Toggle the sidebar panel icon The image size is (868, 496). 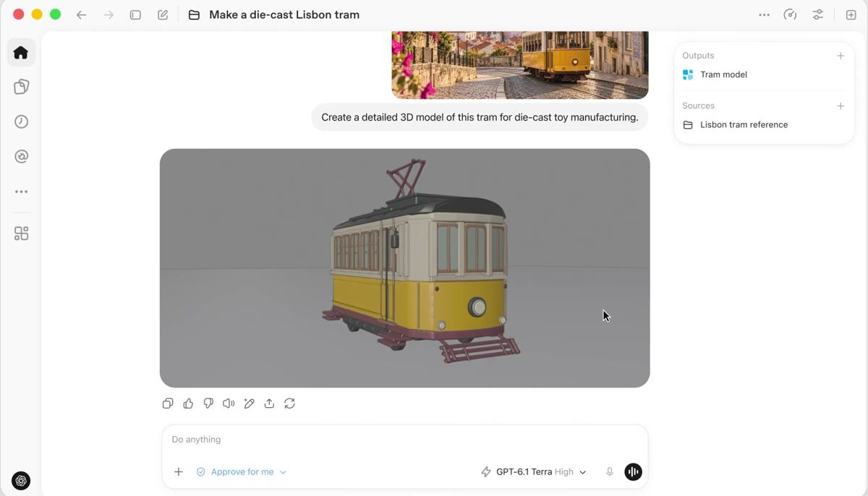(135, 14)
